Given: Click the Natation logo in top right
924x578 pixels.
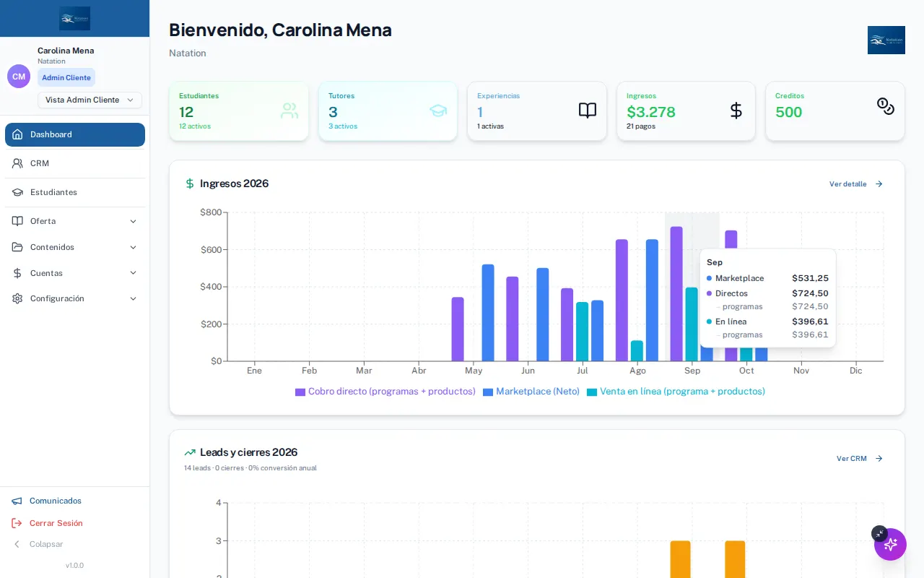Looking at the screenshot, I should pyautogui.click(x=886, y=40).
